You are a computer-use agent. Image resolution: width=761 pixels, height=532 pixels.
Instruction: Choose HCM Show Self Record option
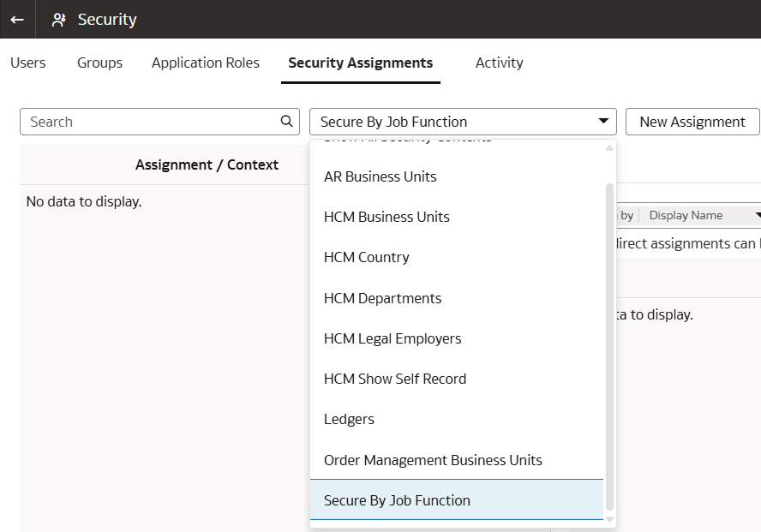(x=395, y=379)
